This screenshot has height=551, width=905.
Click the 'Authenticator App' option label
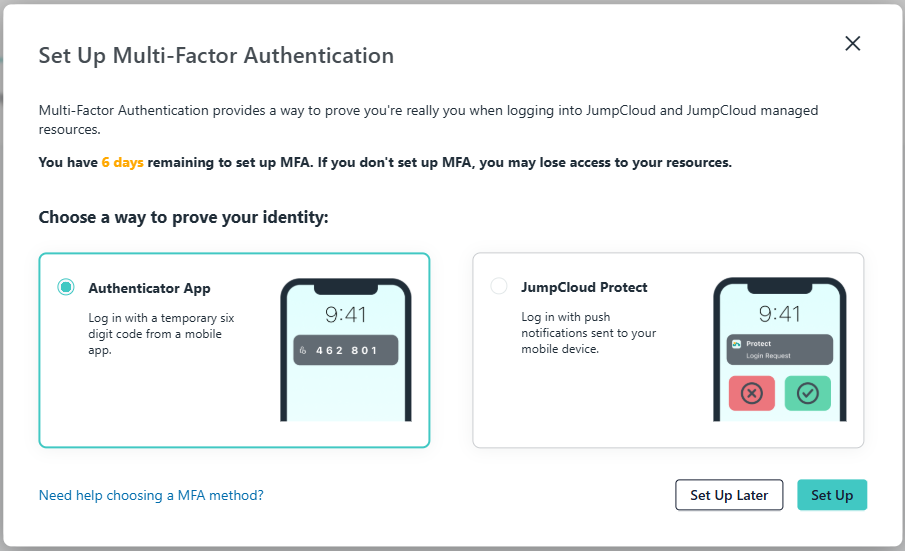click(x=149, y=288)
